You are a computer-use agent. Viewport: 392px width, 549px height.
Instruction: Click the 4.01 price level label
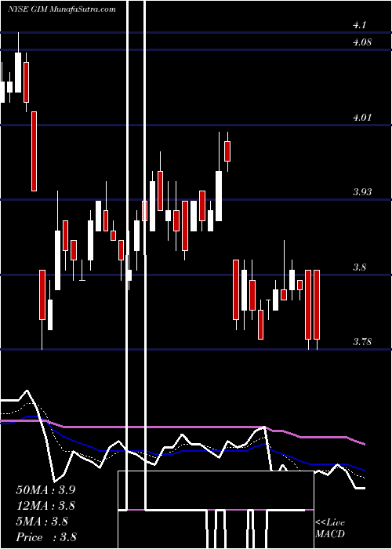[x=362, y=118]
